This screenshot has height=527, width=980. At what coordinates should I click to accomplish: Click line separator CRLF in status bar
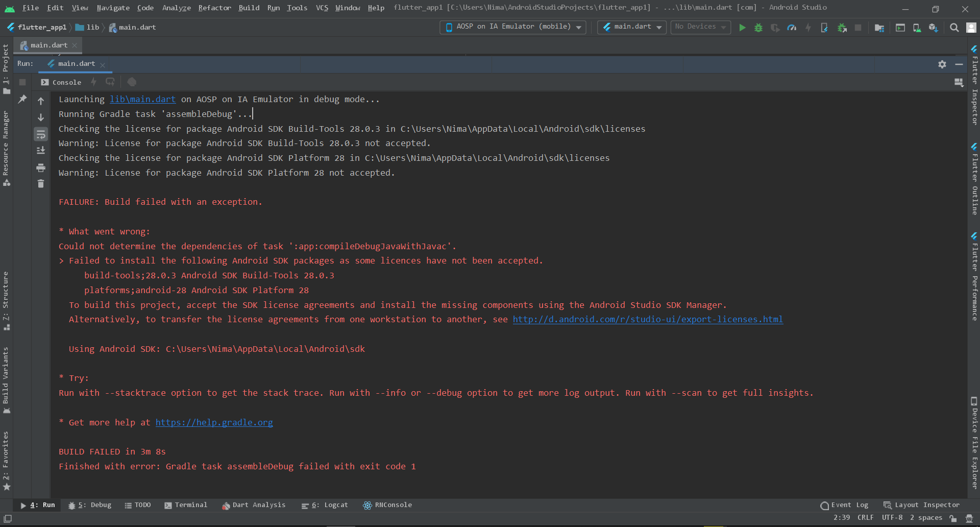click(x=865, y=518)
